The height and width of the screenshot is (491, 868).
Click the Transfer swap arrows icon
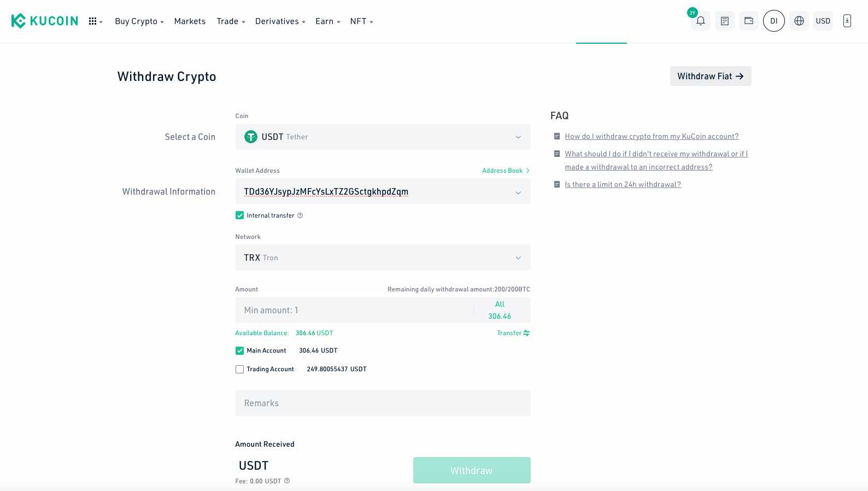[526, 333]
